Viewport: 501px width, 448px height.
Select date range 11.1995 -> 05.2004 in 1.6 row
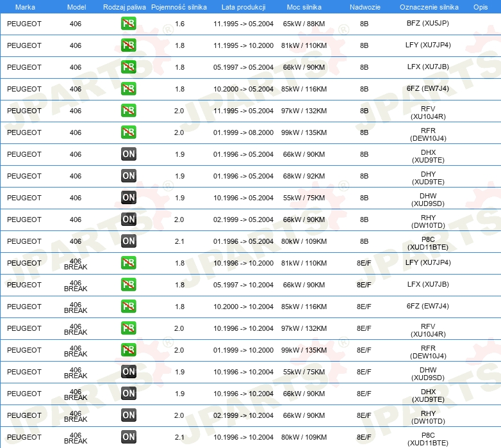243,24
